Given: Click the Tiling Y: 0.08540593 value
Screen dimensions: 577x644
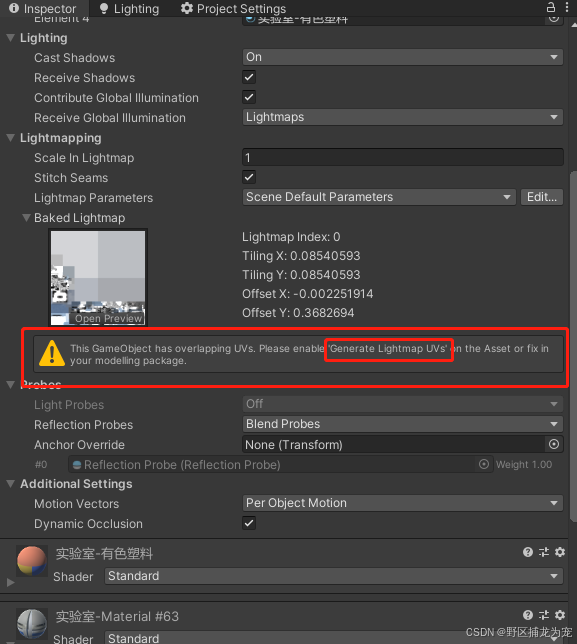Looking at the screenshot, I should [301, 275].
